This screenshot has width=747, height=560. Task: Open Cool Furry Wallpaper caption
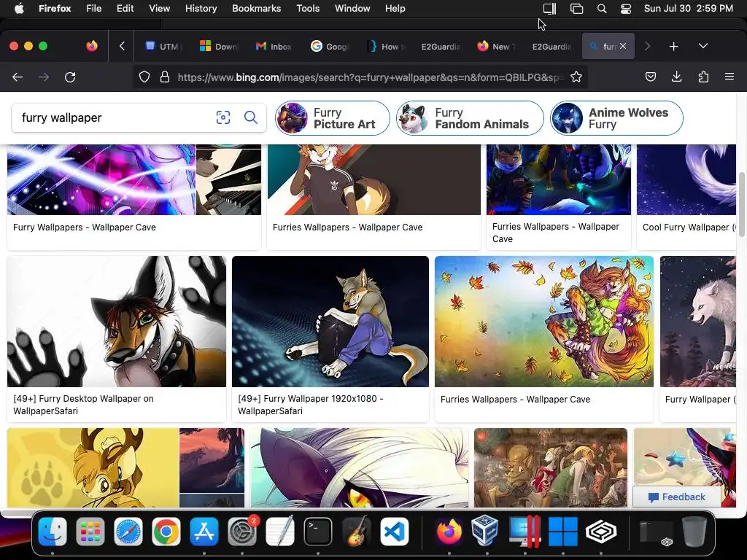click(689, 227)
